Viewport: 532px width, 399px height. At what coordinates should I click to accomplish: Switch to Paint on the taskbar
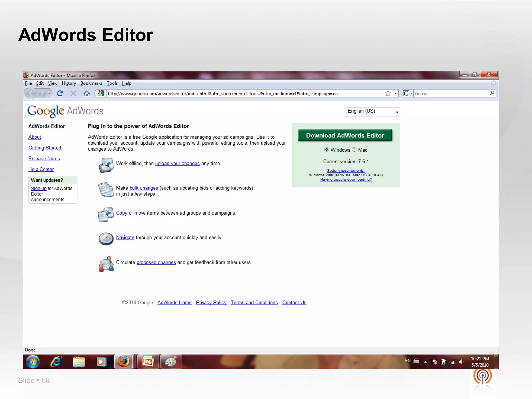[x=171, y=362]
